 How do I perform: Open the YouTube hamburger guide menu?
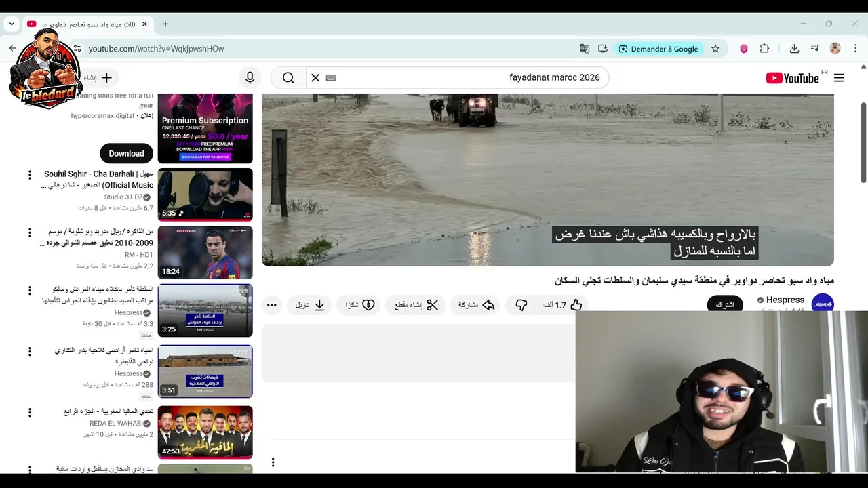click(x=839, y=78)
